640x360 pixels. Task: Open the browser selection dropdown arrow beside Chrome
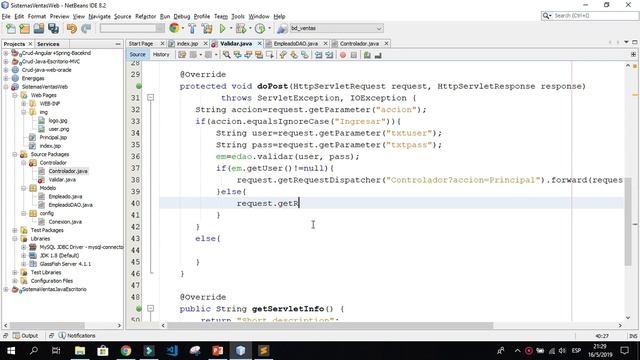(183, 28)
